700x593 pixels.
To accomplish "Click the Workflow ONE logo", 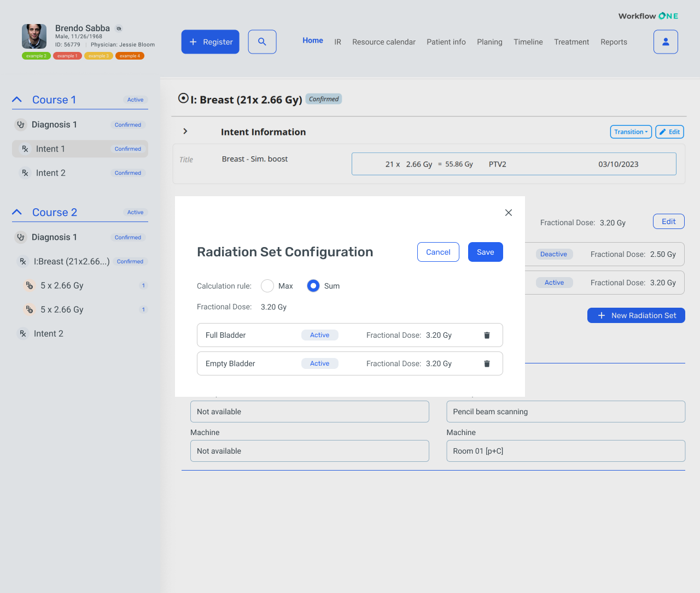I will tap(648, 16).
